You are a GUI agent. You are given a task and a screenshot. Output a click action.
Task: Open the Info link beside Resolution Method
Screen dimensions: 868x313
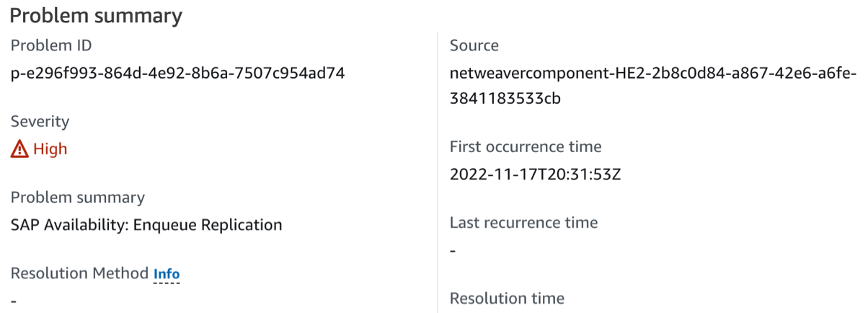(167, 274)
